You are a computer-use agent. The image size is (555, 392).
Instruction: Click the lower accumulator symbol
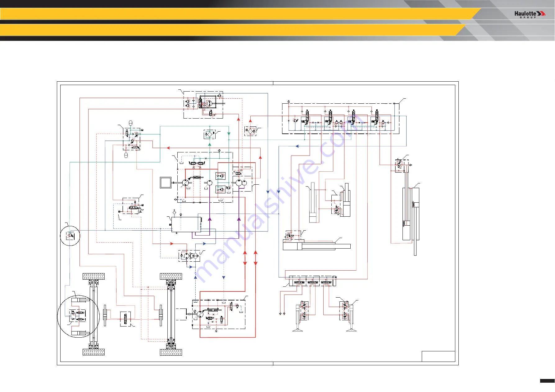point(126,155)
